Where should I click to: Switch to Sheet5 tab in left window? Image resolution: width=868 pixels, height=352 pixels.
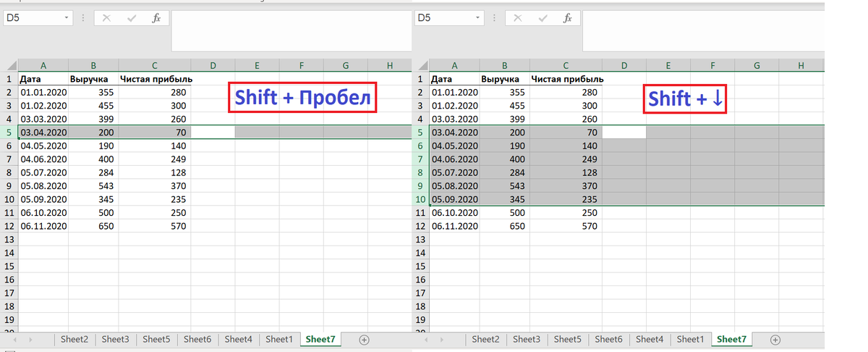point(156,339)
